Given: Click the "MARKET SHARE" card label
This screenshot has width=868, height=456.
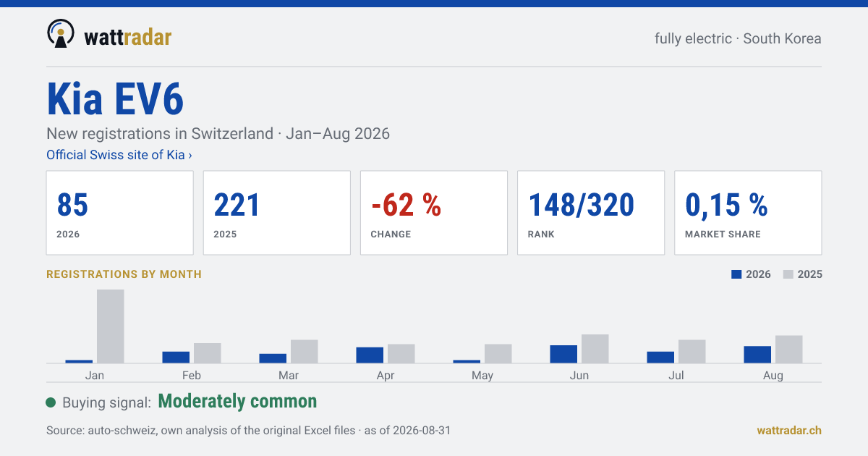Looking at the screenshot, I should coord(723,235).
